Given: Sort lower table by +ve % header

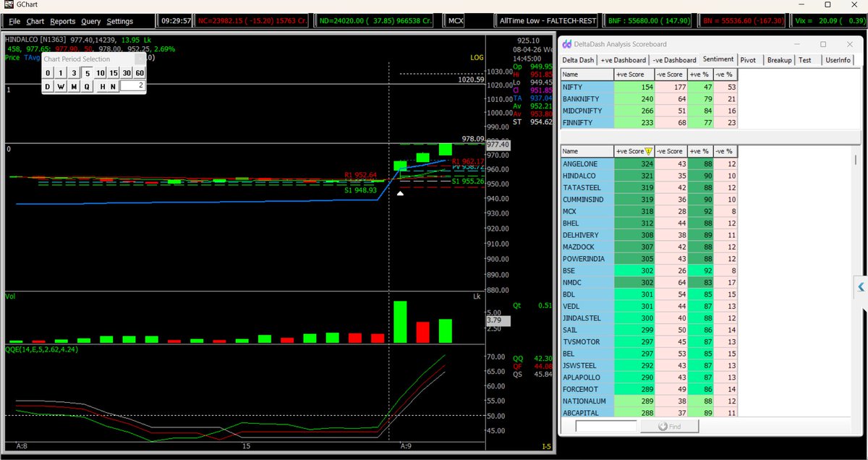Looking at the screenshot, I should pyautogui.click(x=699, y=151).
